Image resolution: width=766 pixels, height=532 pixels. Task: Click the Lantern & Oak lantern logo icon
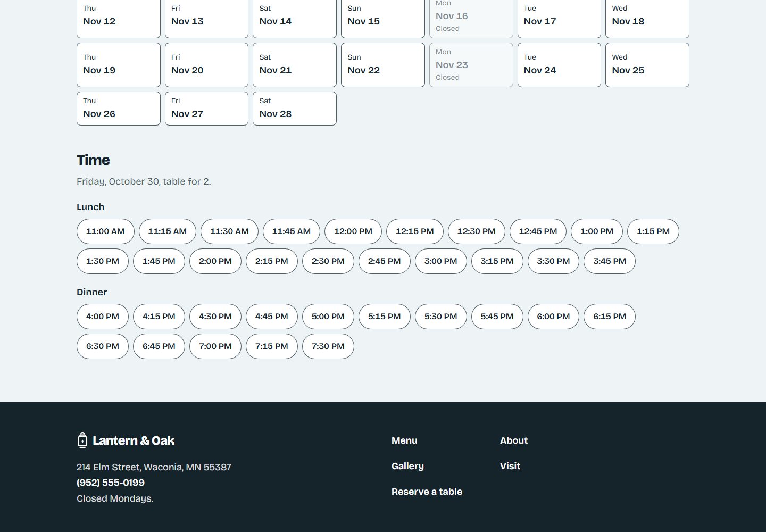pos(82,440)
